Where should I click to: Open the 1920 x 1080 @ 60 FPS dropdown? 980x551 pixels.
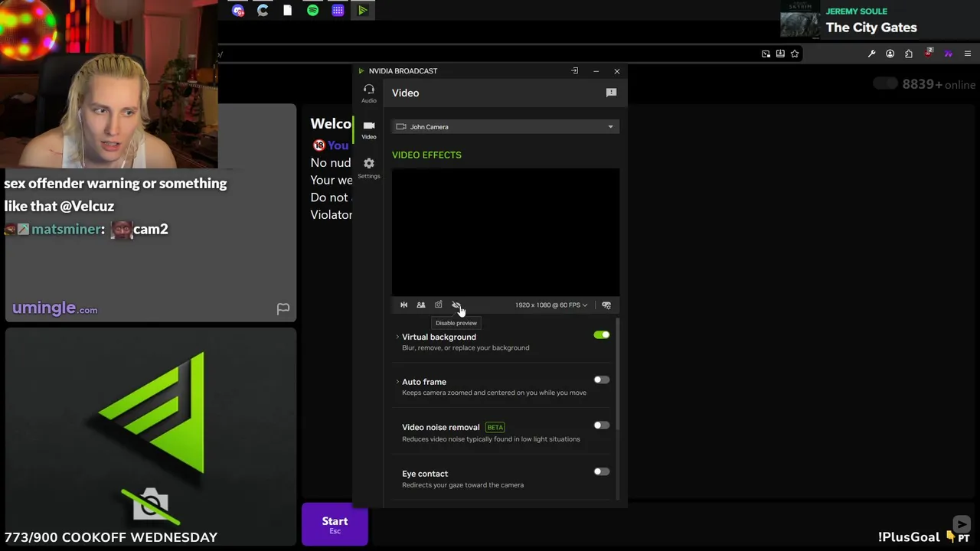coord(551,305)
